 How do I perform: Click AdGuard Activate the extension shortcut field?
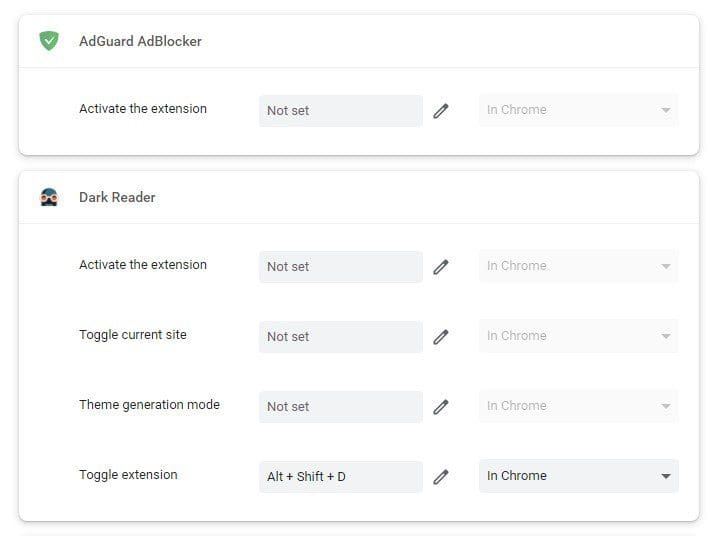tap(341, 111)
